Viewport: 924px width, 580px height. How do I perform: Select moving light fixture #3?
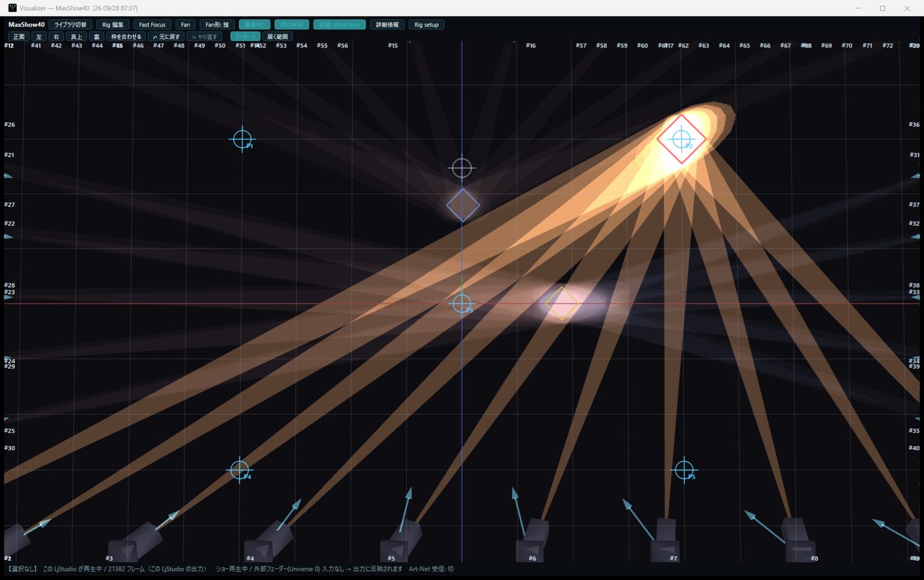click(x=135, y=542)
